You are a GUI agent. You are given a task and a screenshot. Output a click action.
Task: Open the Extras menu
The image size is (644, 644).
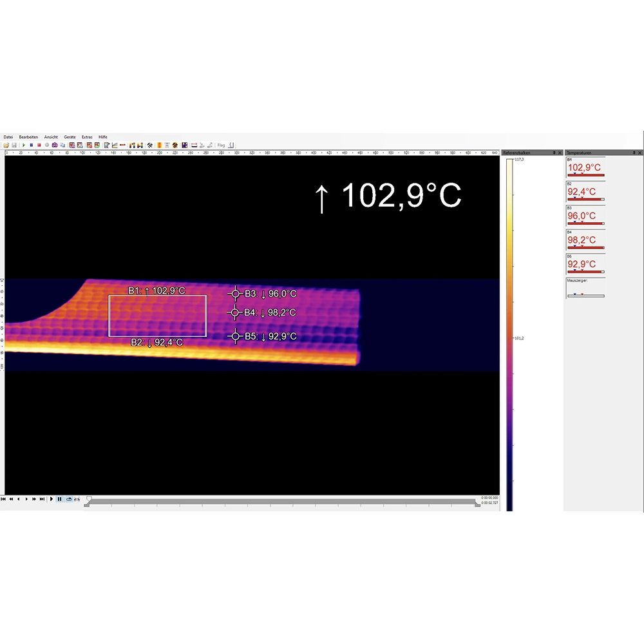click(x=86, y=137)
